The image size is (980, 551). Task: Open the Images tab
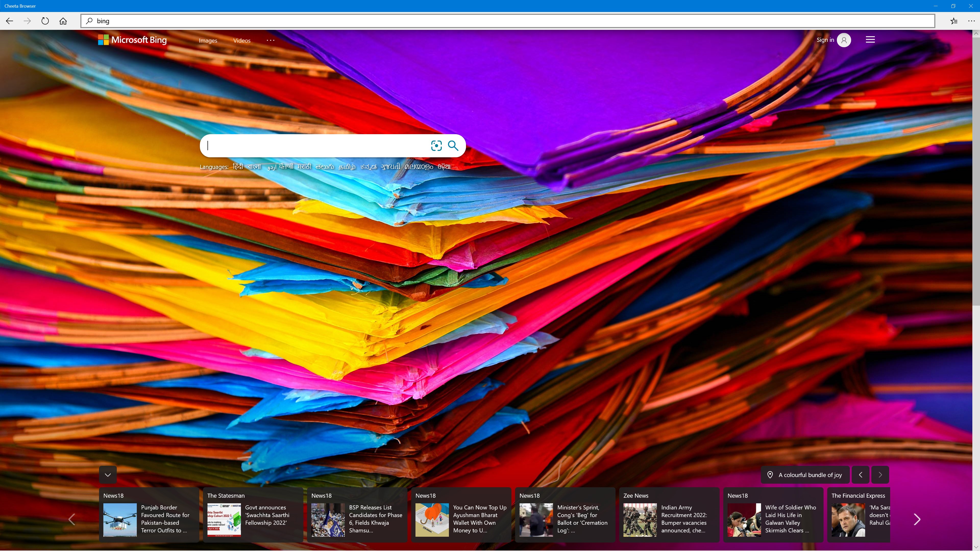click(x=208, y=41)
